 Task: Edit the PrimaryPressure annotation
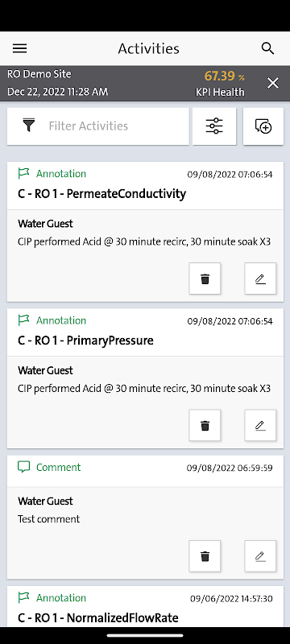pyautogui.click(x=260, y=425)
